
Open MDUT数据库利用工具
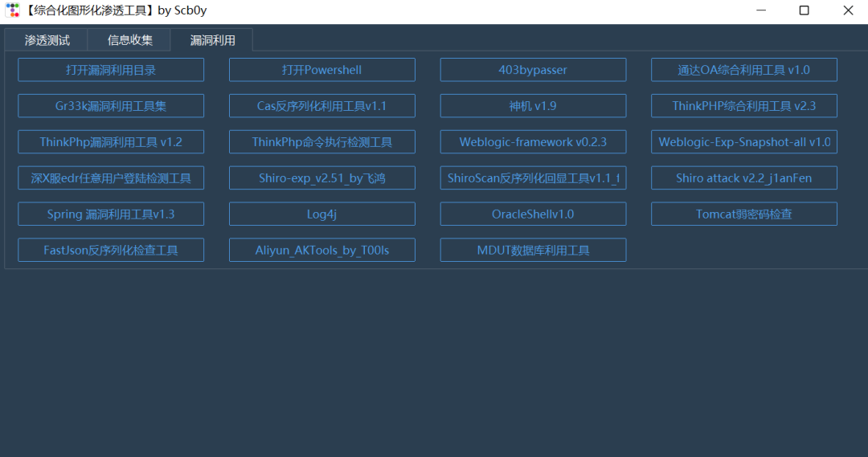pos(533,250)
